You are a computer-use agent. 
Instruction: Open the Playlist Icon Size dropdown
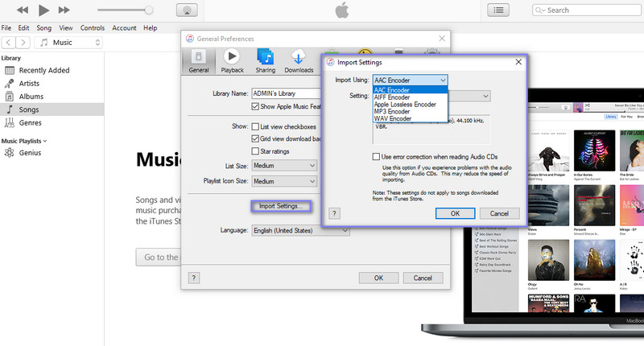pos(284,181)
